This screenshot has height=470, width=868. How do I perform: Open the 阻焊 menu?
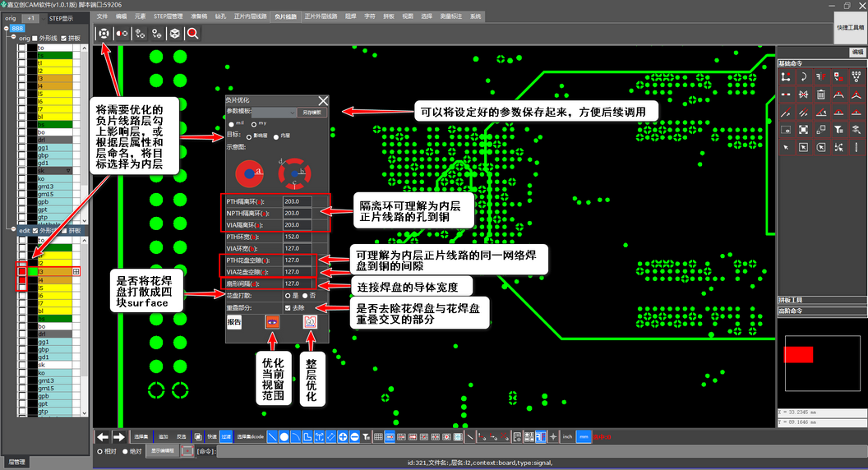(x=350, y=16)
